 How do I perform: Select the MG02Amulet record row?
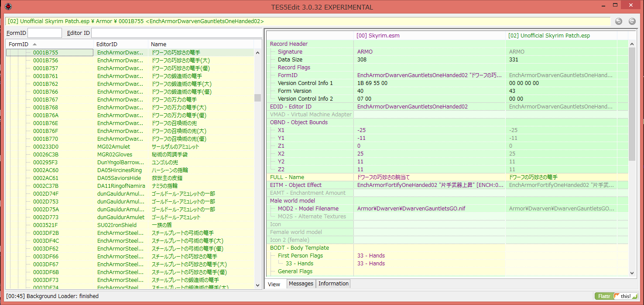130,146
